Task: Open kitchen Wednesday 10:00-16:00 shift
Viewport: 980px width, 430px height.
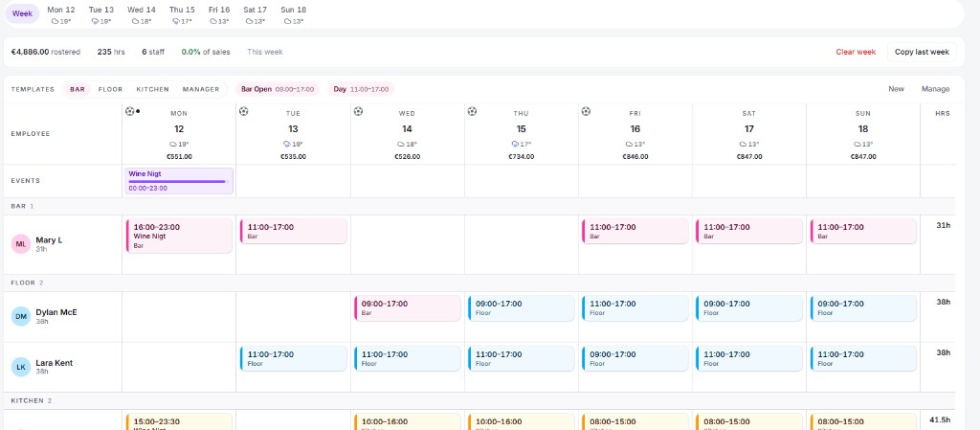Action: point(408,422)
